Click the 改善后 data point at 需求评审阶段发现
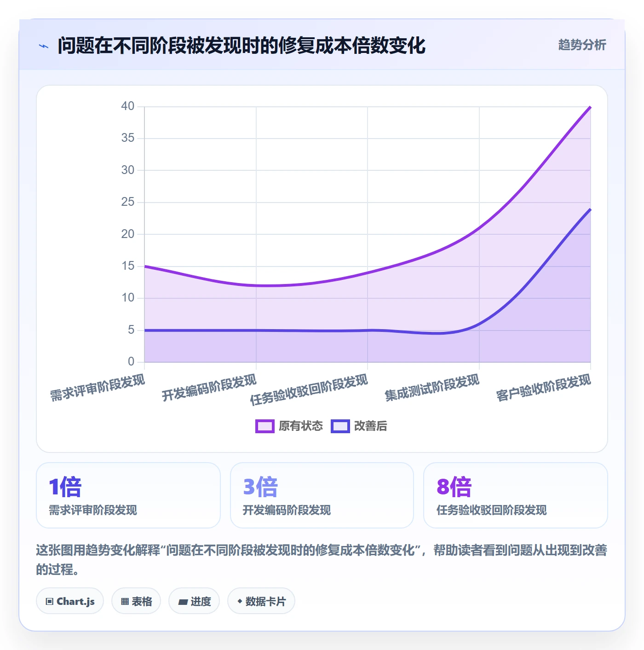This screenshot has width=644, height=650. [x=145, y=330]
